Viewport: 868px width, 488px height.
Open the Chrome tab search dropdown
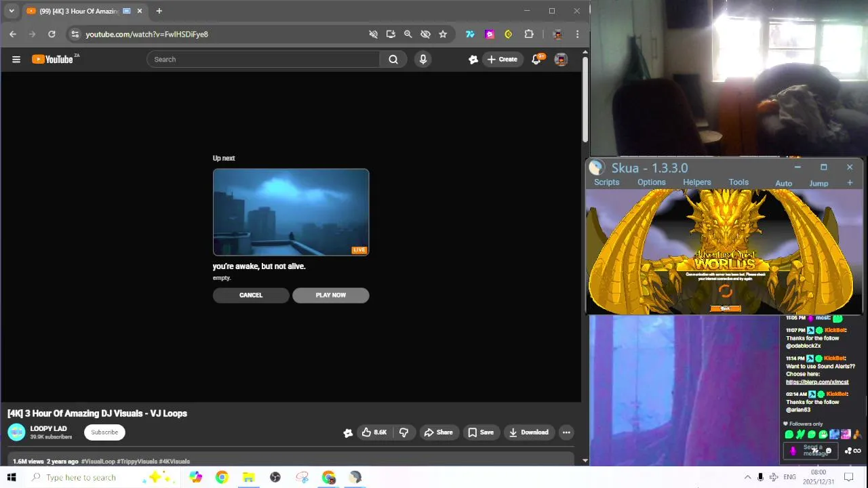click(12, 11)
